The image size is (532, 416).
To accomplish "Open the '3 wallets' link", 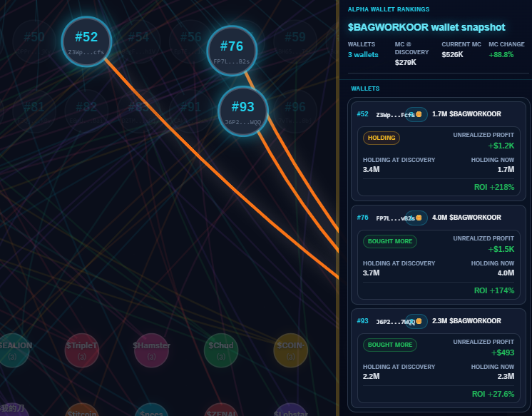I will pyautogui.click(x=363, y=55).
